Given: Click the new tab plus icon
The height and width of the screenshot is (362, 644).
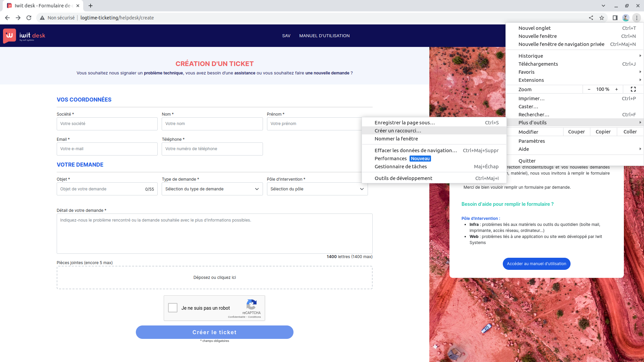Looking at the screenshot, I should pyautogui.click(x=91, y=6).
